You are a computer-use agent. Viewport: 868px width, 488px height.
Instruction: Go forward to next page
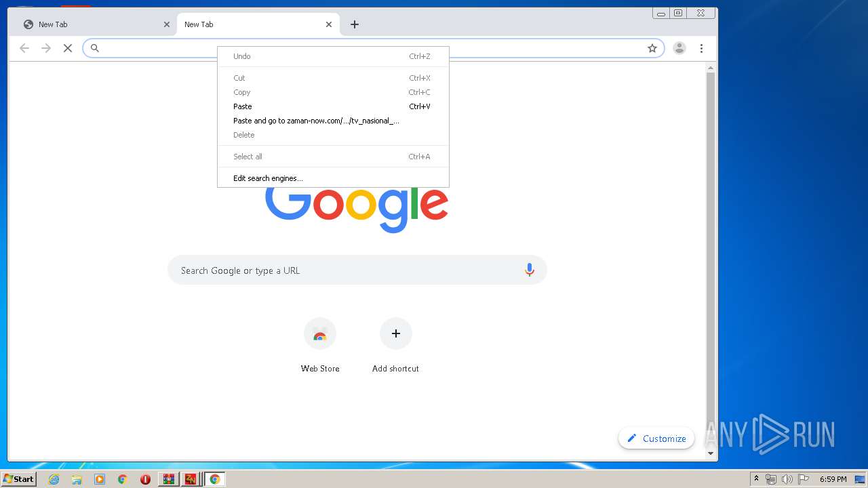pos(46,48)
